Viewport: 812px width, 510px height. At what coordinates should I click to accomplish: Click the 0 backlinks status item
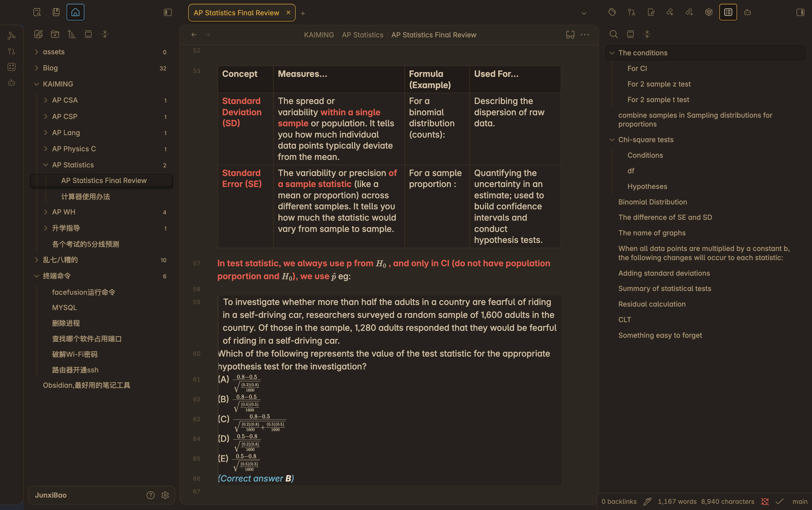coord(619,501)
